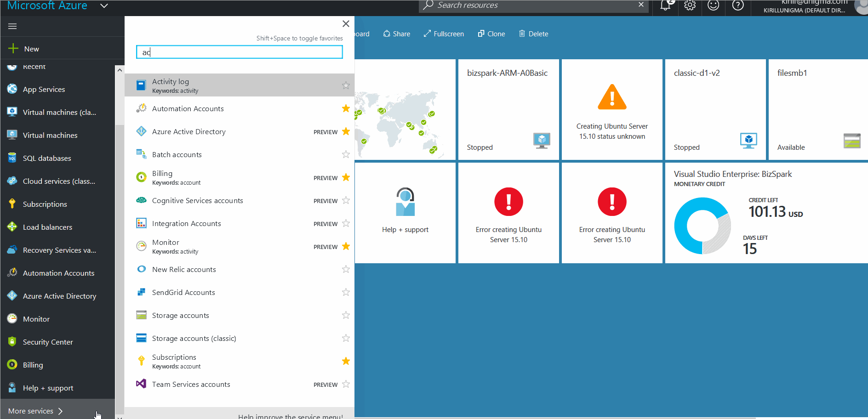Favorite Batch accounts star
This screenshot has height=419, width=868.
click(346, 154)
